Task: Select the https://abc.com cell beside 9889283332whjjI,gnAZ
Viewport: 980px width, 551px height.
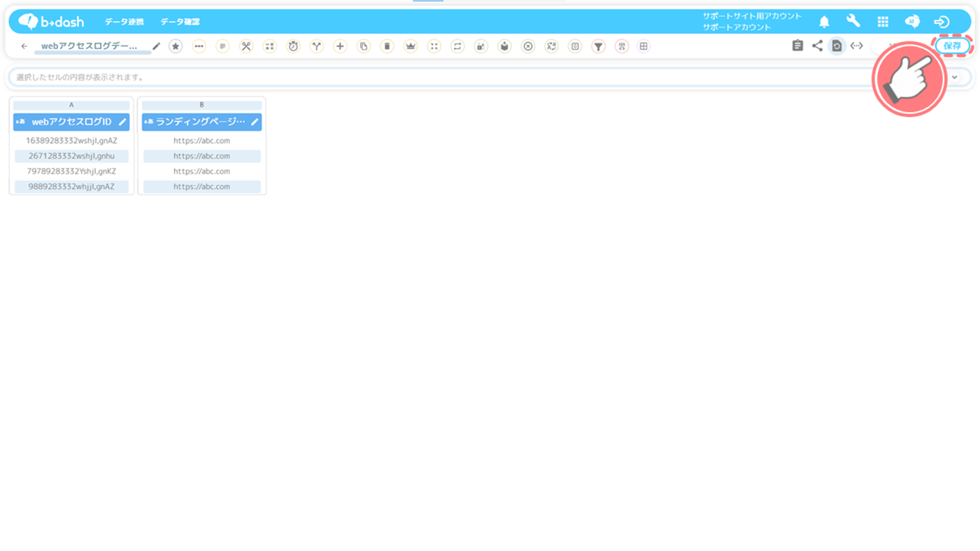Action: point(202,187)
